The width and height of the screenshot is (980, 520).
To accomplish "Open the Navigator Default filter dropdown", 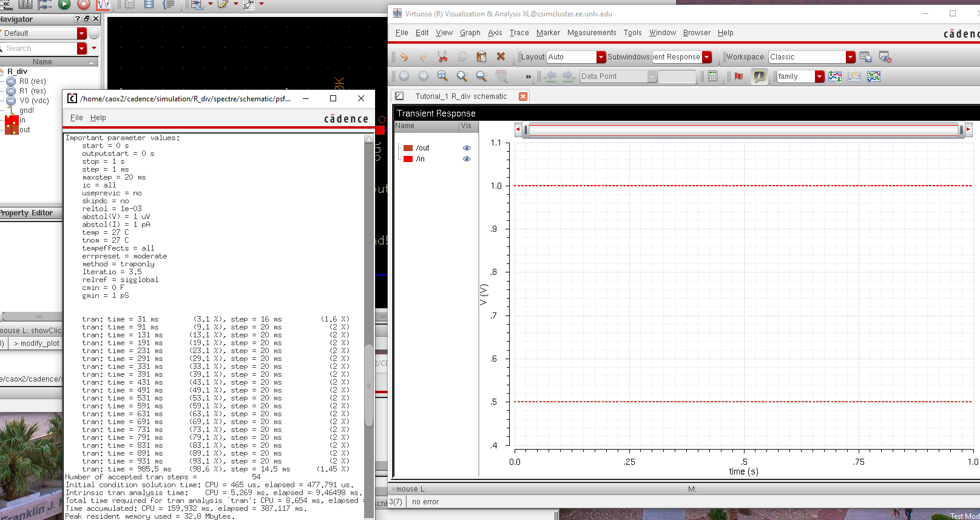I will pos(82,33).
